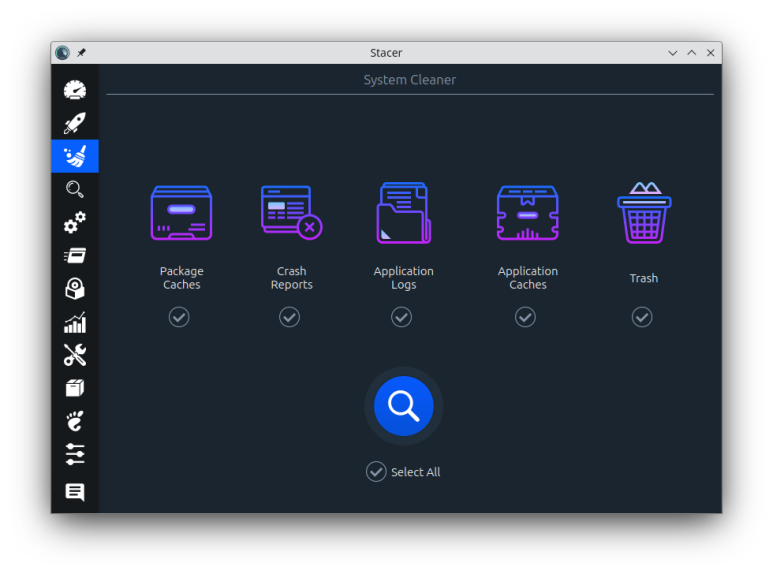This screenshot has width=773, height=574.
Task: Click the Application Logs folder icon
Action: pos(404,213)
